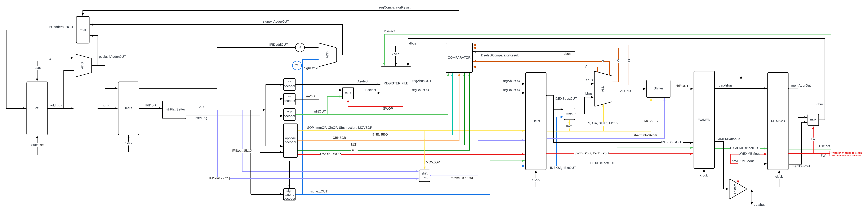Click the SWOP, LWOP label
The width and height of the screenshot is (868, 213).
330,154
